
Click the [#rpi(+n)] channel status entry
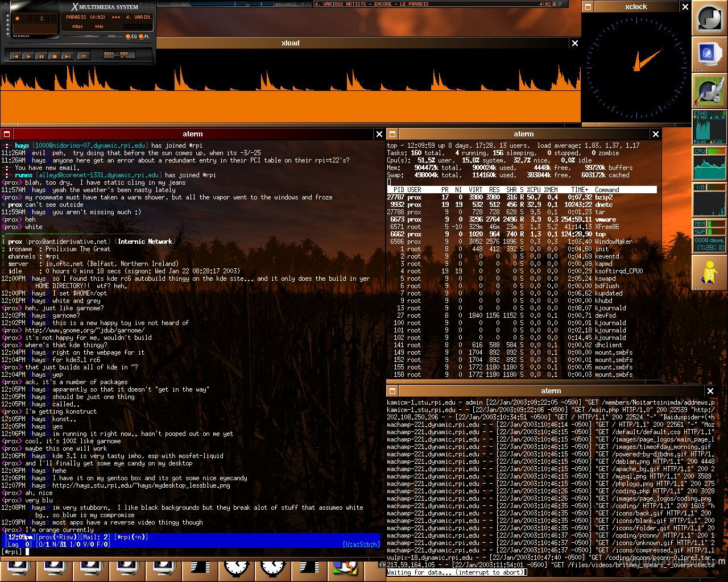131,537
